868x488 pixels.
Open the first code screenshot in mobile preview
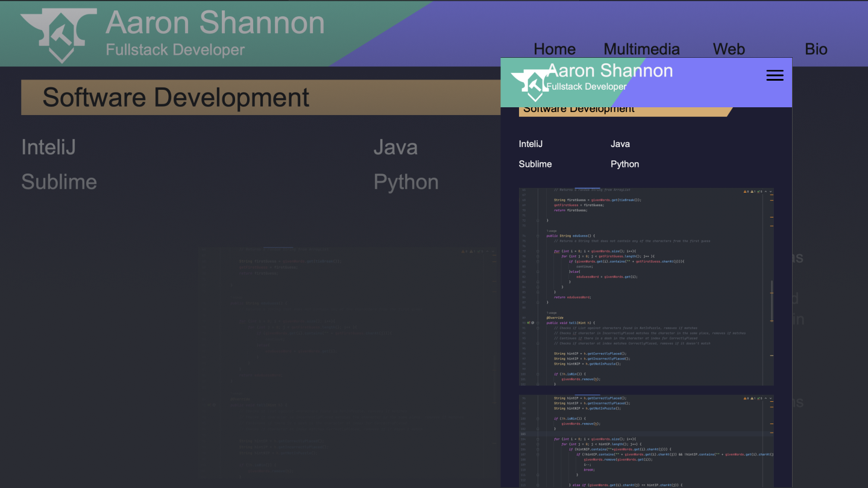coord(646,287)
